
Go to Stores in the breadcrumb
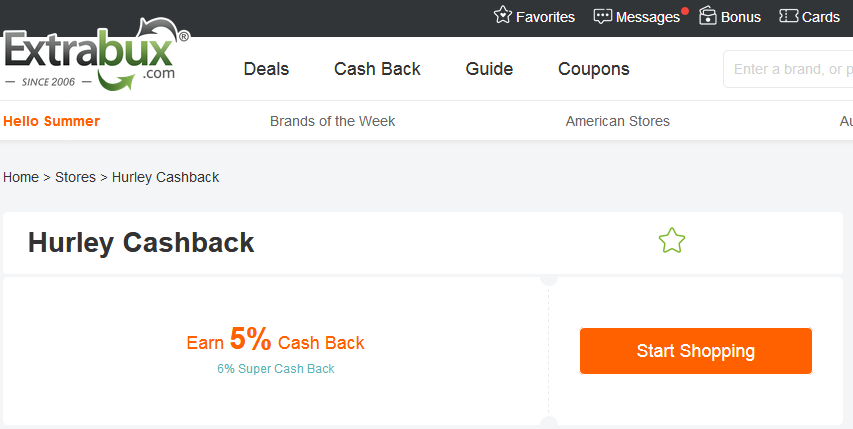(75, 177)
